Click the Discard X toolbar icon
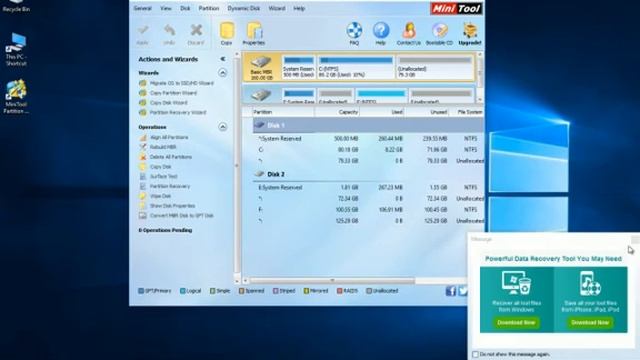This screenshot has height=360, width=640. (196, 34)
